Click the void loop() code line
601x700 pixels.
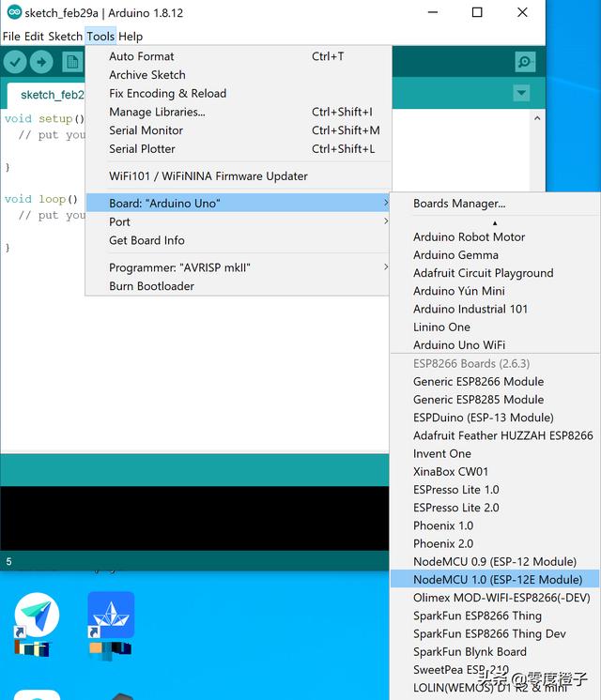(41, 199)
